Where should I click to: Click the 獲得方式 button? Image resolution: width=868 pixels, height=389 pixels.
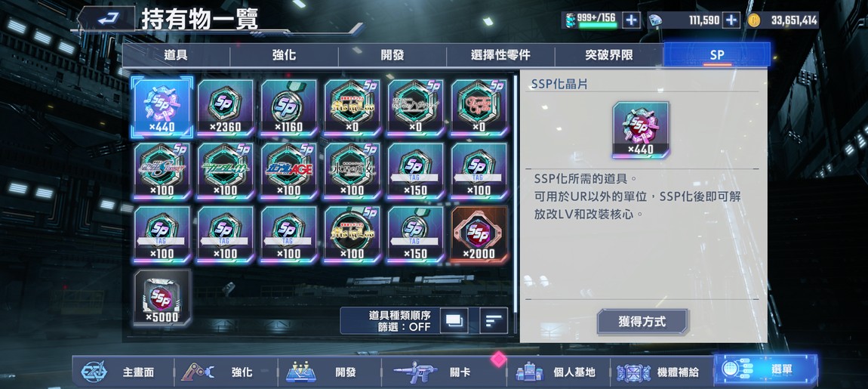642,321
